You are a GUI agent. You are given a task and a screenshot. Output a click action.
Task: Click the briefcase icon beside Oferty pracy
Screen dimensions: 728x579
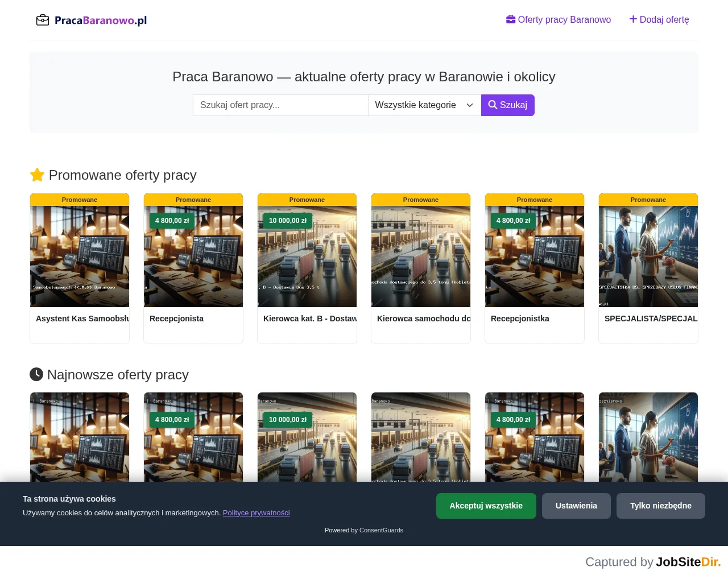pos(511,19)
